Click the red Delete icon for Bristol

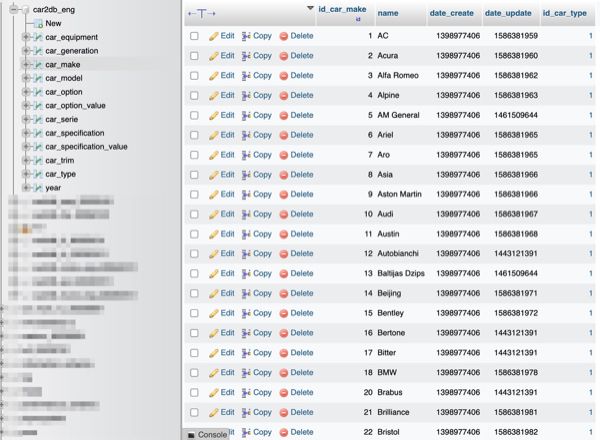pyautogui.click(x=284, y=432)
